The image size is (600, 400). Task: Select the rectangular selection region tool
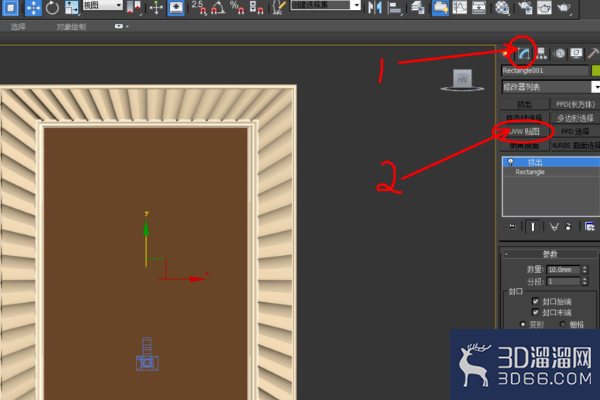(10, 7)
